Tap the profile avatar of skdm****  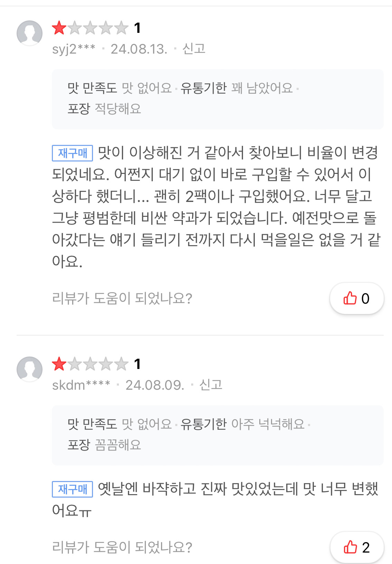pos(30,369)
